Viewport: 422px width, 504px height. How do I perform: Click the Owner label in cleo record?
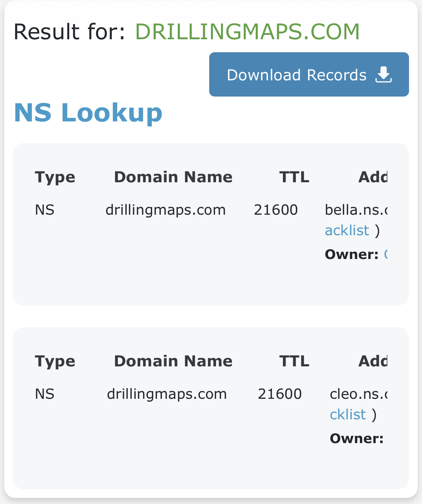pos(356,438)
